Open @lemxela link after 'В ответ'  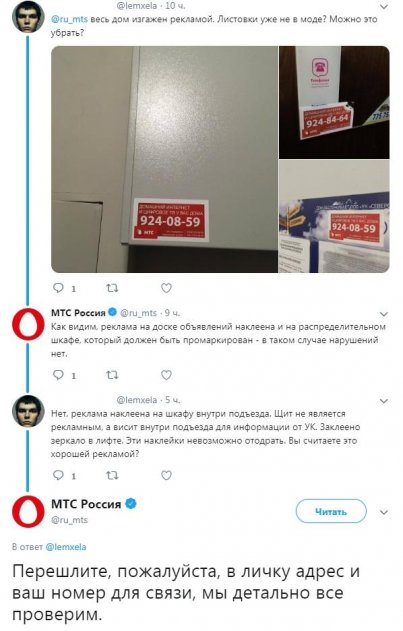coord(66,547)
